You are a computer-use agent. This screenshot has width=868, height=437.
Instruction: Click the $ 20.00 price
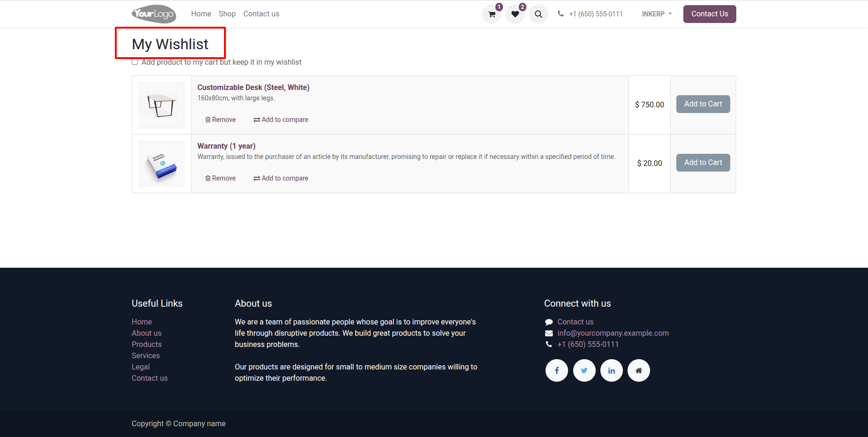[650, 163]
